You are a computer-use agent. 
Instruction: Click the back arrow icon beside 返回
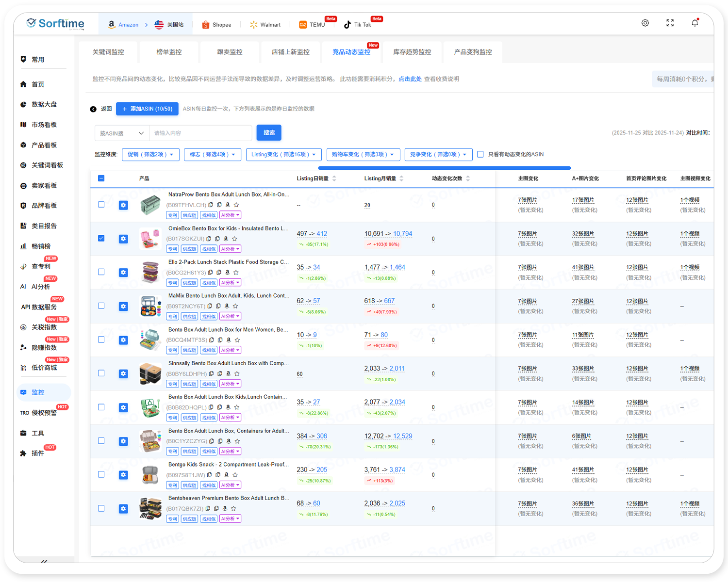(x=93, y=109)
